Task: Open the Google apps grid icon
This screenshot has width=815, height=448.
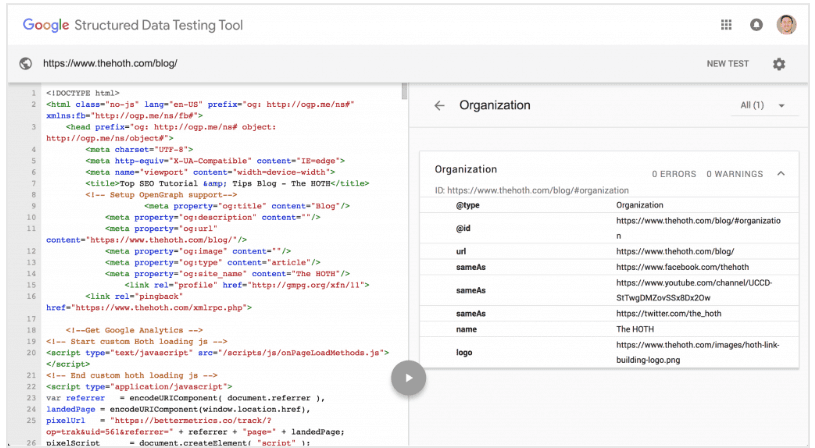Action: click(x=726, y=24)
